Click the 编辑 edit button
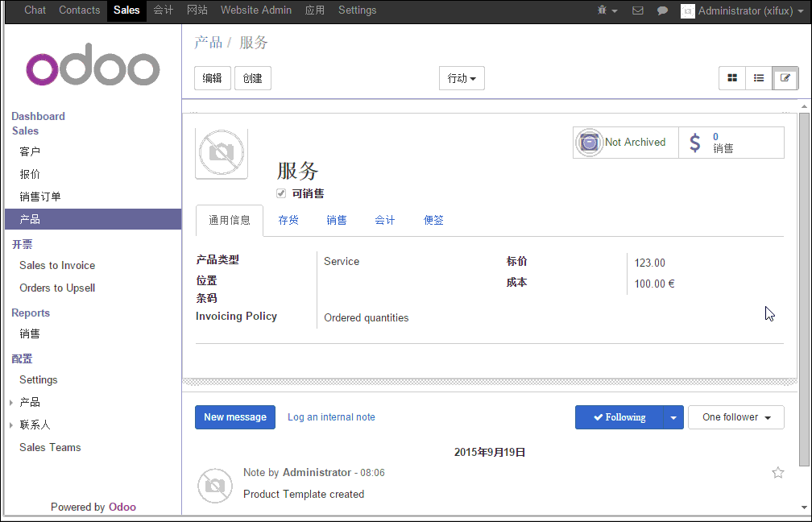The width and height of the screenshot is (812, 522). (x=213, y=78)
